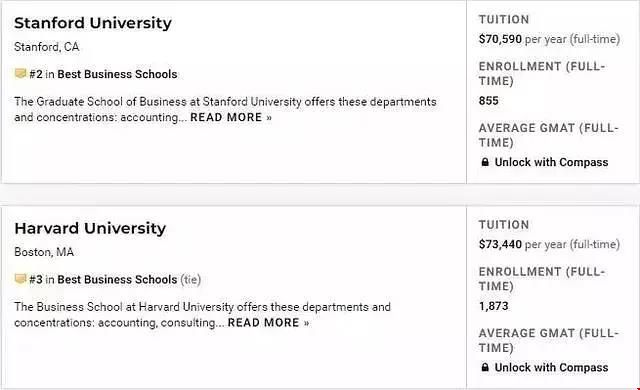Viewport: 640px width, 390px height.
Task: Click the badge icon beside #2 ranking
Action: [20, 73]
